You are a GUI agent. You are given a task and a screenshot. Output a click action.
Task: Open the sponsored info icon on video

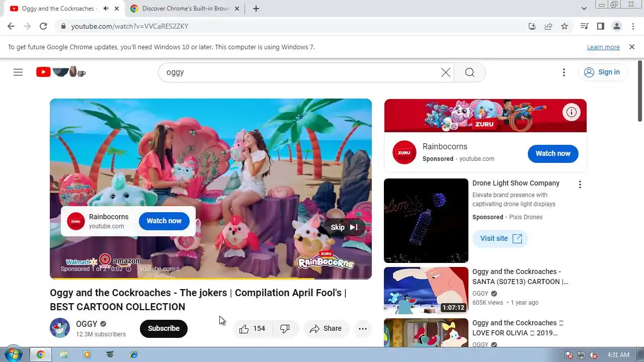pyautogui.click(x=128, y=269)
